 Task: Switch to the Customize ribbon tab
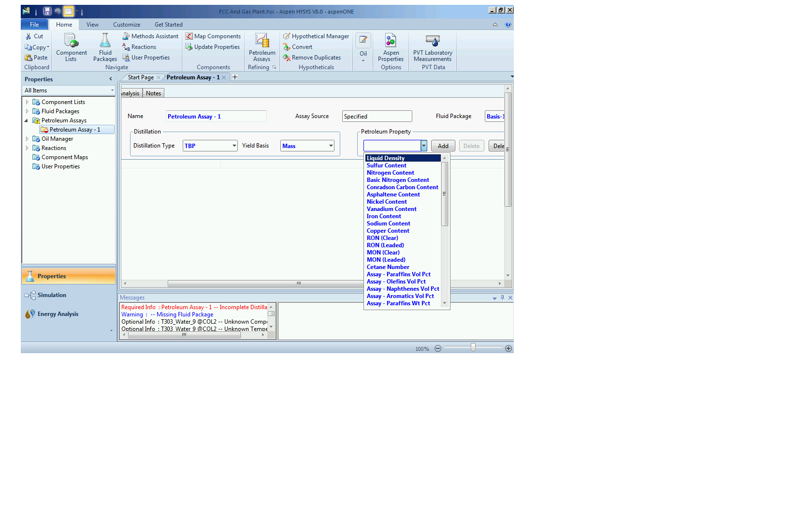click(x=127, y=25)
